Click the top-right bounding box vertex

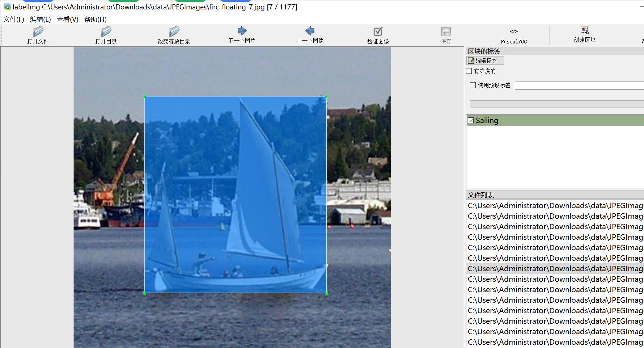coord(326,96)
